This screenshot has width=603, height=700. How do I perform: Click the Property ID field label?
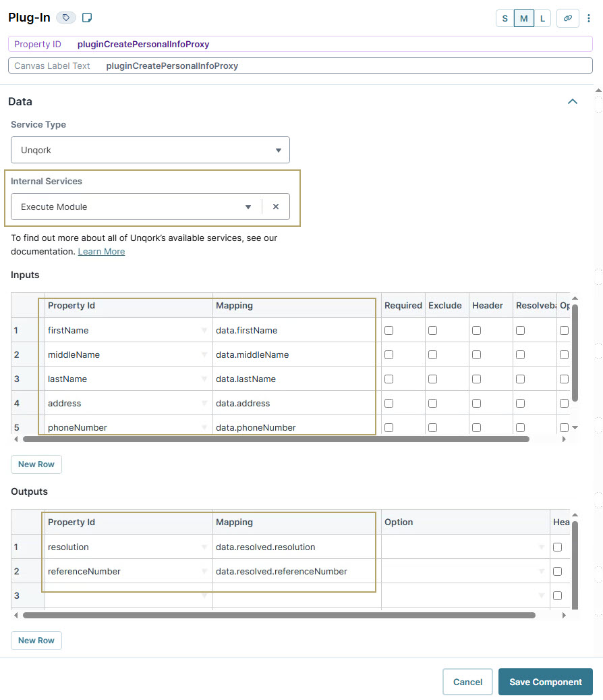click(x=38, y=43)
